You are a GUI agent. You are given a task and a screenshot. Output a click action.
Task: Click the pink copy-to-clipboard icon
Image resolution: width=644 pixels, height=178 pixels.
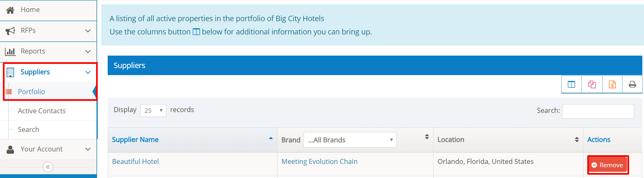tap(592, 85)
